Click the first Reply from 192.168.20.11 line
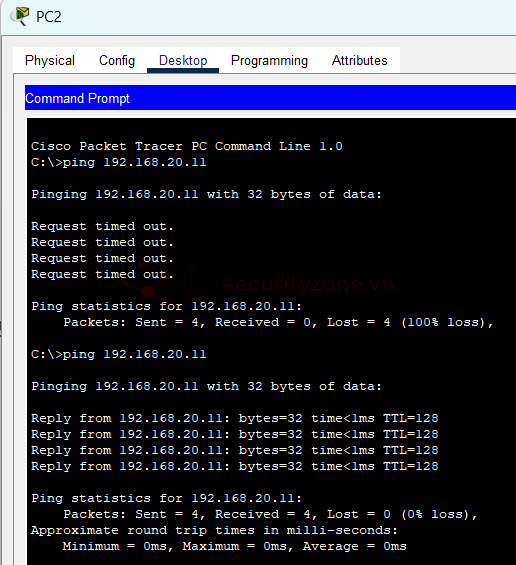This screenshot has width=516, height=565. click(235, 418)
